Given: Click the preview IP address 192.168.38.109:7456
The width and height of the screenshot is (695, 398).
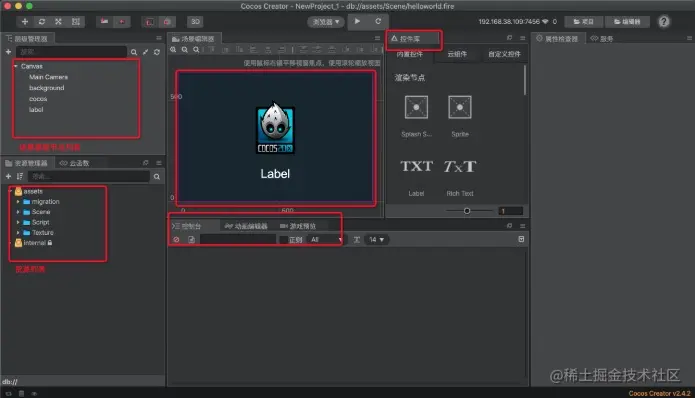Looking at the screenshot, I should [x=509, y=22].
